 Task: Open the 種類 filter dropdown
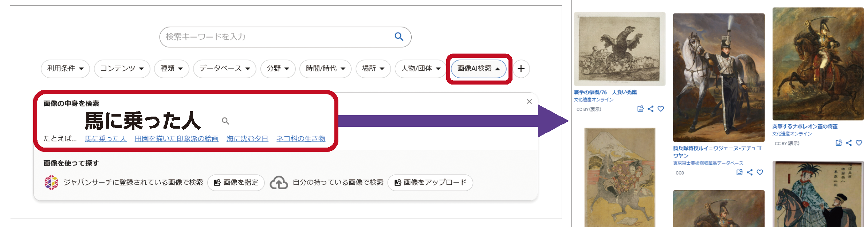172,69
